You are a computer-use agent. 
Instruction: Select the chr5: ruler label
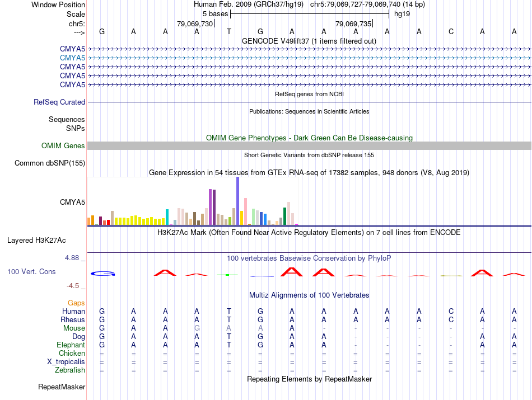click(77, 23)
